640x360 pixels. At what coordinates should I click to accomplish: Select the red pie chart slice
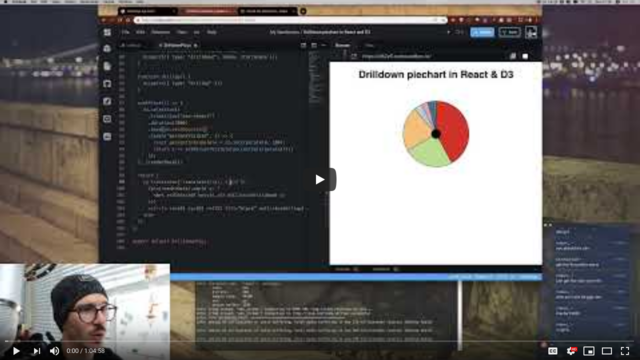[453, 130]
